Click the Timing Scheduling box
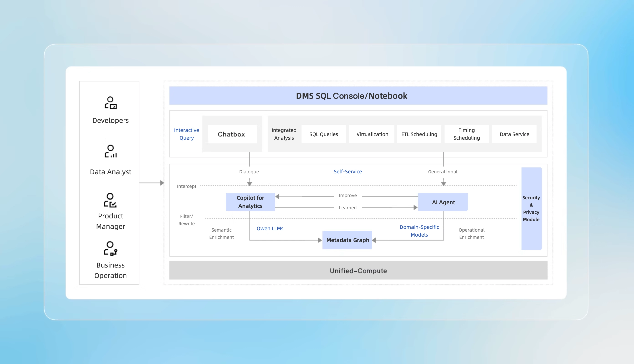This screenshot has height=364, width=634. click(x=466, y=134)
